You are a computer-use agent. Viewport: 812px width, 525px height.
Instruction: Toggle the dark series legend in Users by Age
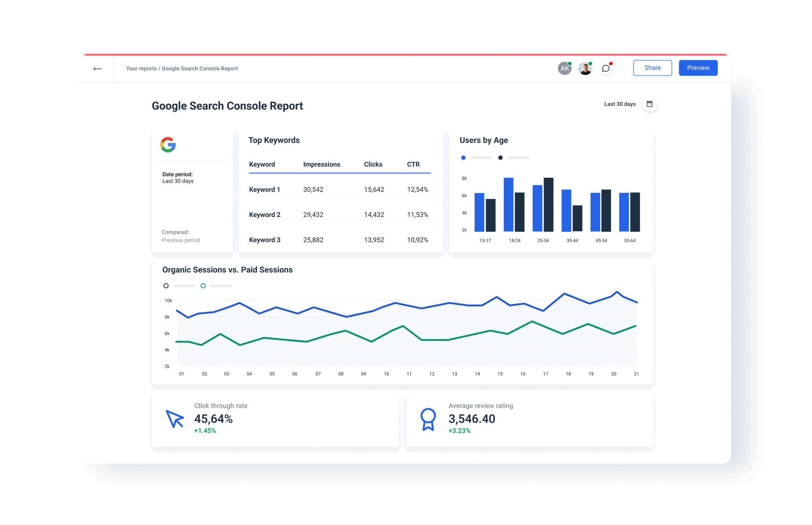pyautogui.click(x=501, y=157)
